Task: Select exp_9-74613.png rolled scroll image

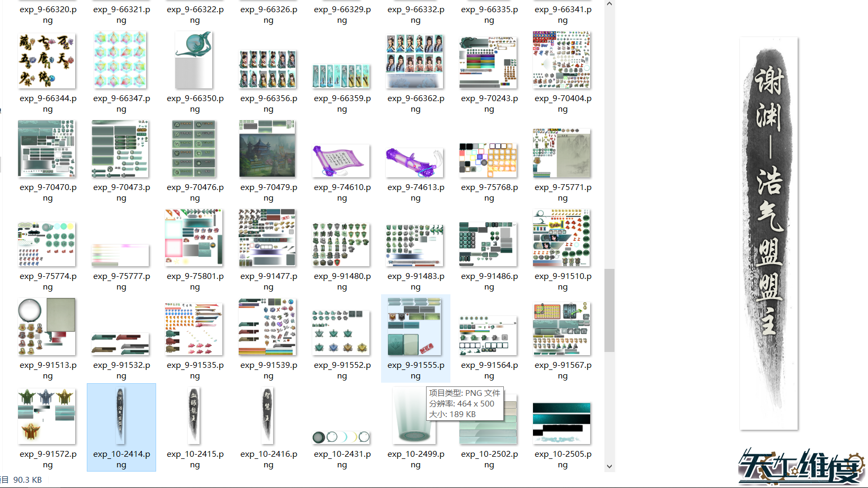Action: (414, 162)
